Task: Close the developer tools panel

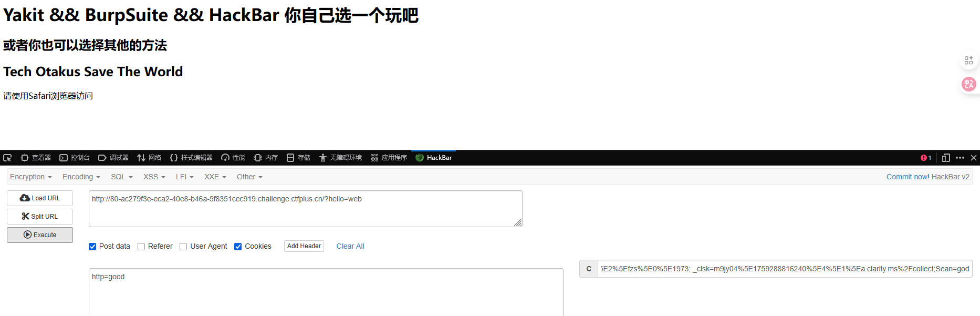Action: [x=974, y=158]
